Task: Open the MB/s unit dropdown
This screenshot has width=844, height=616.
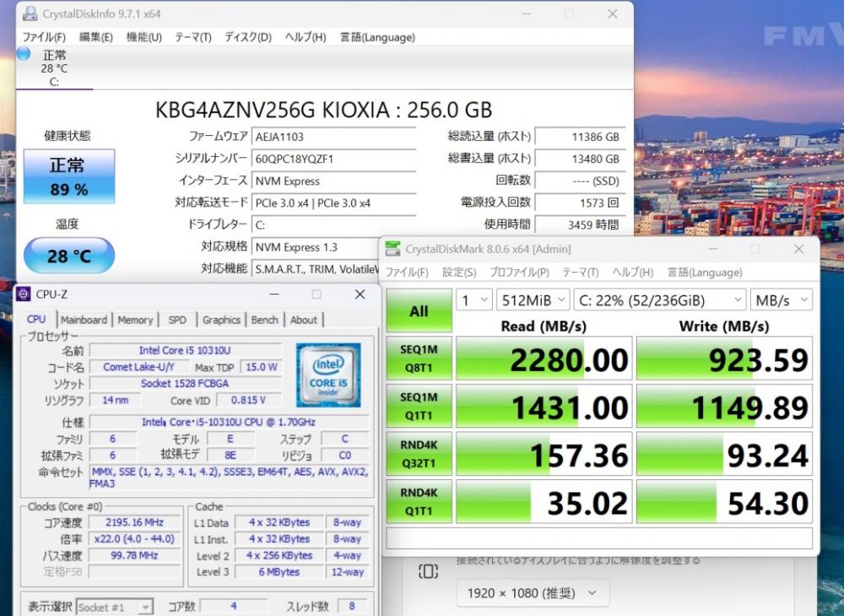Action: [x=781, y=300]
